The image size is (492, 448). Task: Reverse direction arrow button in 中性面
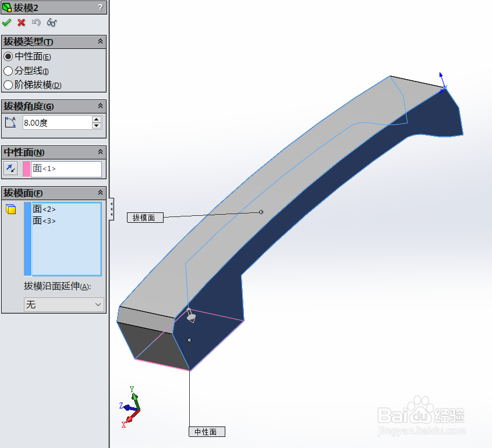click(10, 169)
